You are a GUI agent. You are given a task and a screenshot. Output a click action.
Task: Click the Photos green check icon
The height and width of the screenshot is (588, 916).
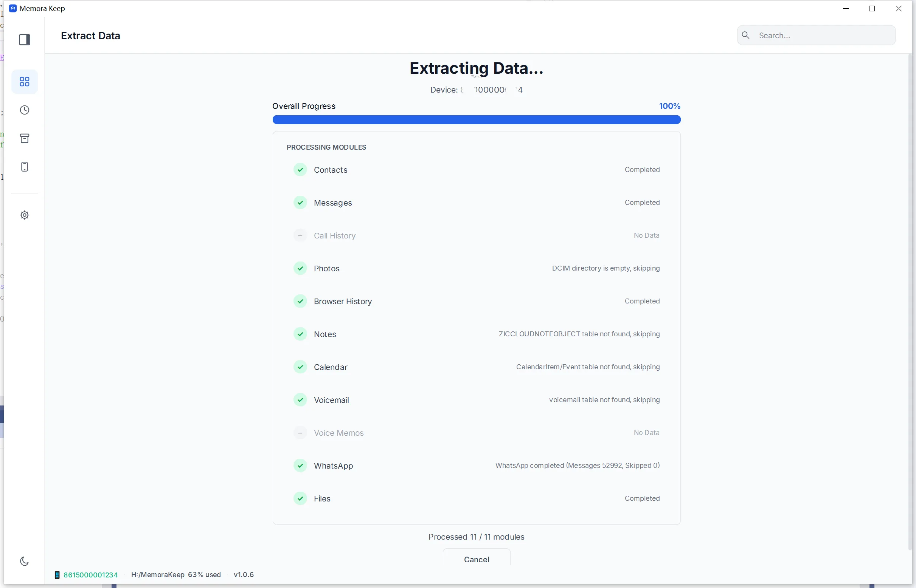click(x=300, y=268)
